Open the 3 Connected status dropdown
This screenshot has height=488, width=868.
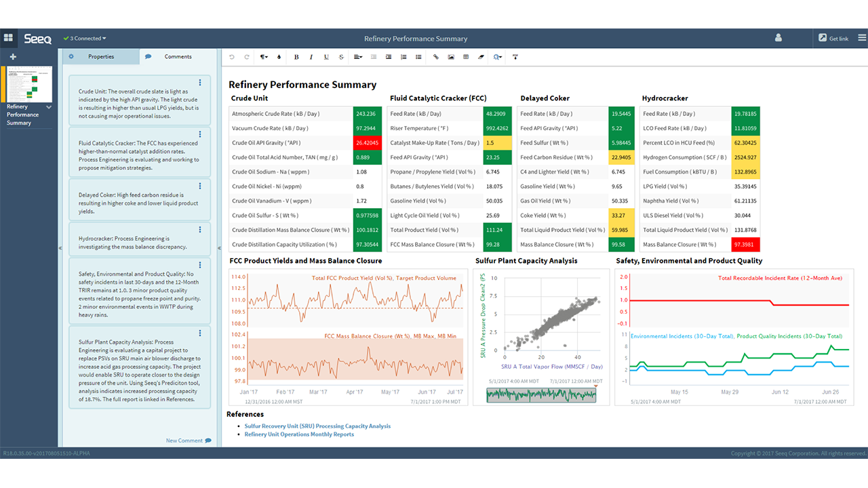pyautogui.click(x=85, y=39)
